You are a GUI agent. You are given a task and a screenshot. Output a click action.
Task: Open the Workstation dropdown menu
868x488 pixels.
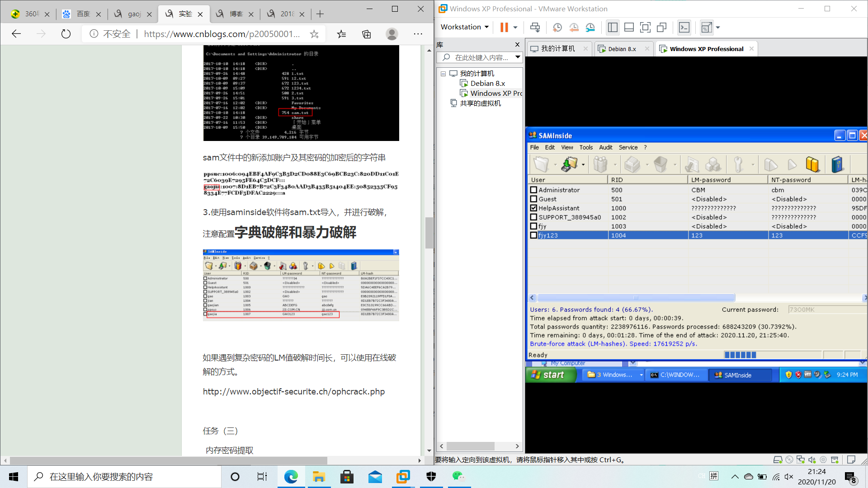[465, 27]
